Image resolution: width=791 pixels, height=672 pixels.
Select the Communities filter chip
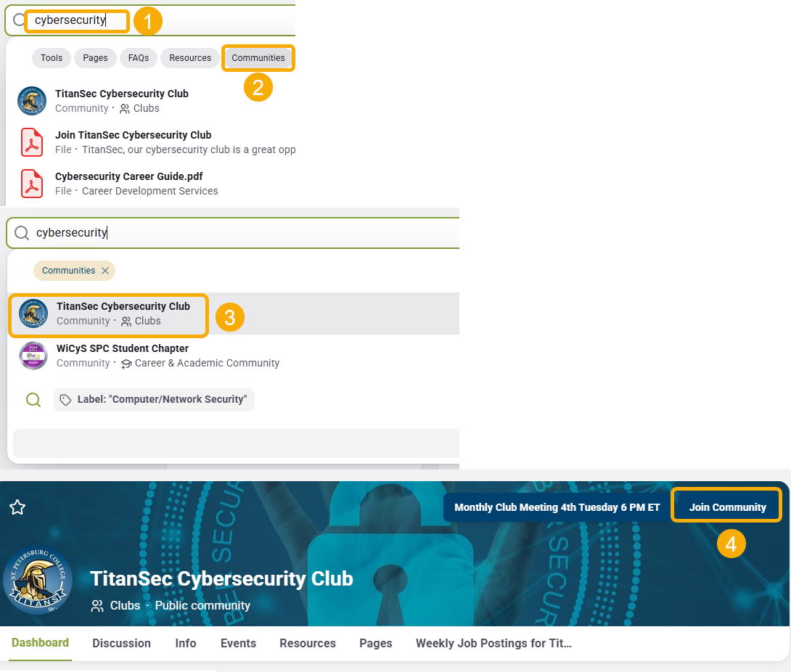click(x=258, y=58)
